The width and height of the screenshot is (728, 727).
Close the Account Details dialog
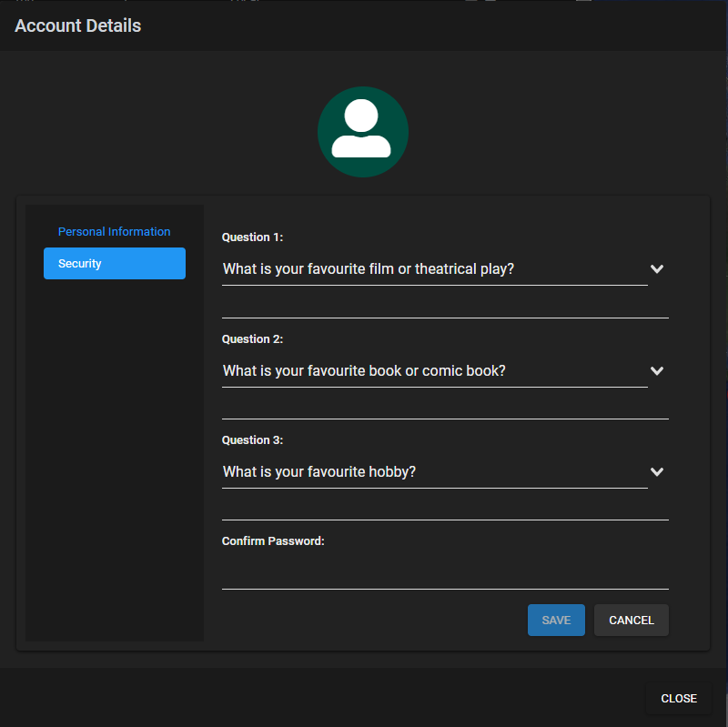coord(679,698)
